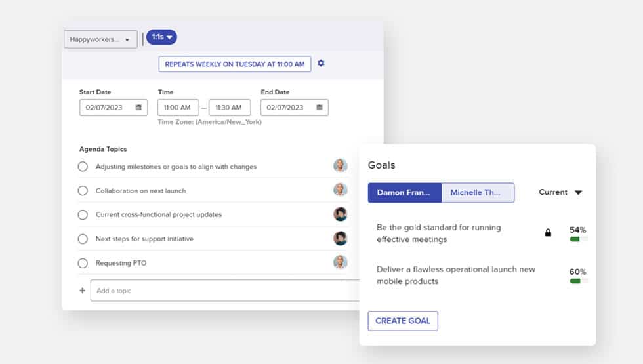643x364 pixels.
Task: Click avatar beside Requesting PTO topic
Action: pos(340,263)
